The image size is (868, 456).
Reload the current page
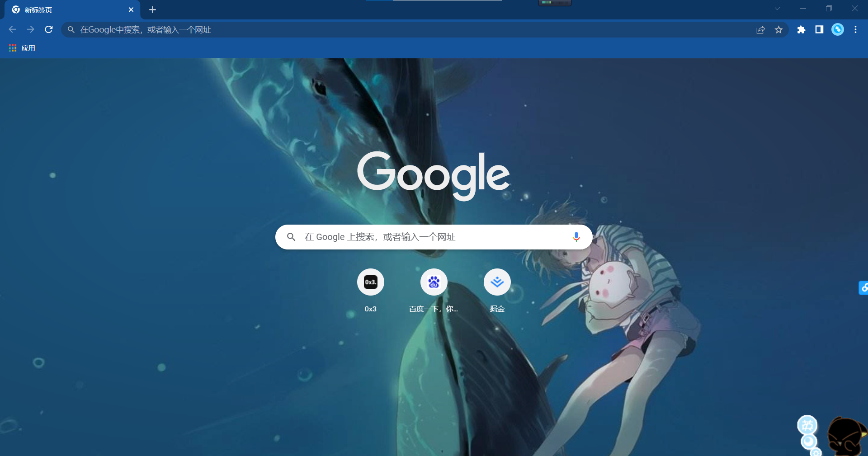49,29
